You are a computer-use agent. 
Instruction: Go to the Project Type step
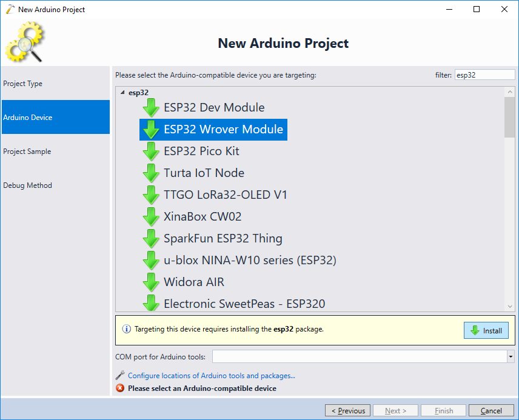click(x=56, y=84)
